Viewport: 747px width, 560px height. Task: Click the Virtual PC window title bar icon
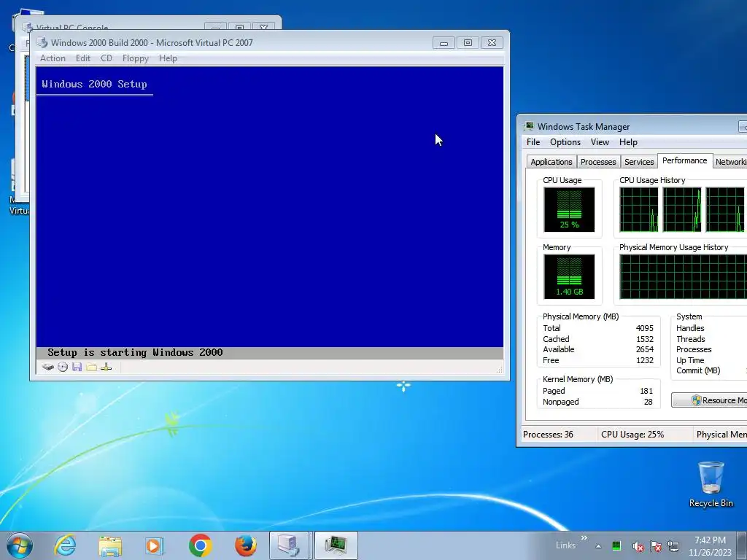[x=42, y=42]
